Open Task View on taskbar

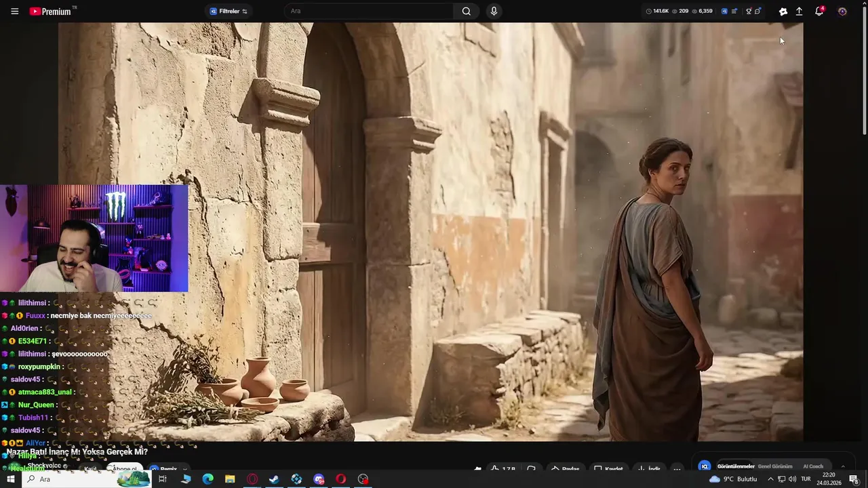[163, 479]
